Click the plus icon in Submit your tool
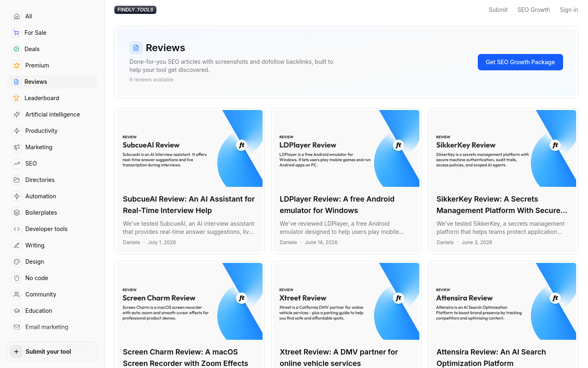The width and height of the screenshot is (588, 368). pyautogui.click(x=16, y=352)
